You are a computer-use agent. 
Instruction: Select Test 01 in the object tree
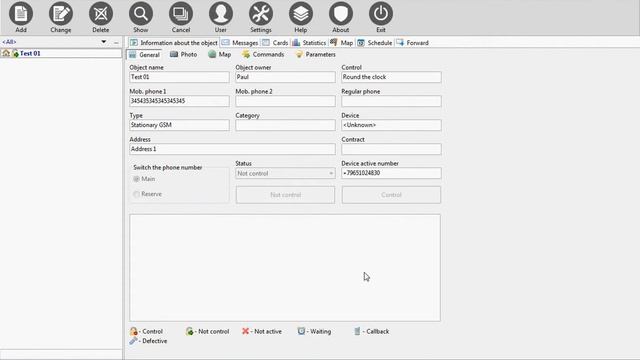coord(30,53)
